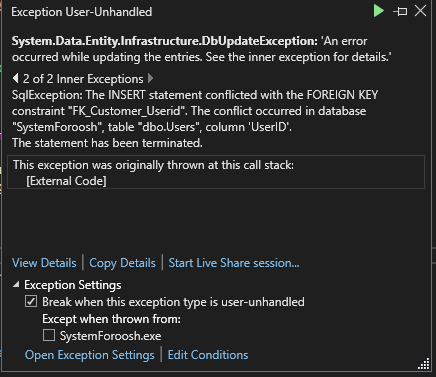The width and height of the screenshot is (436, 377).
Task: Click the resize grip in the popup corner
Action: pyautogui.click(x=424, y=364)
